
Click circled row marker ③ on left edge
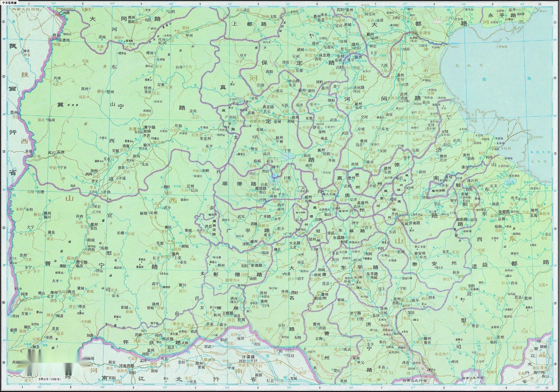point(4,151)
